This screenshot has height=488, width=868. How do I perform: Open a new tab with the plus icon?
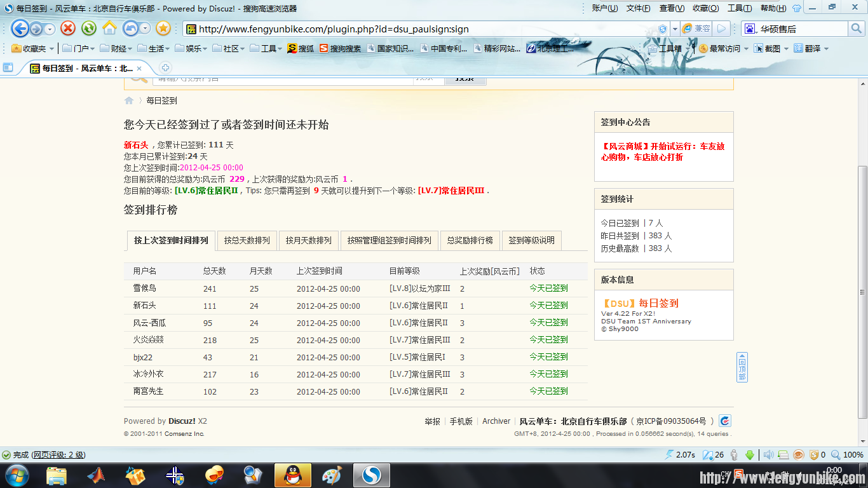point(165,68)
